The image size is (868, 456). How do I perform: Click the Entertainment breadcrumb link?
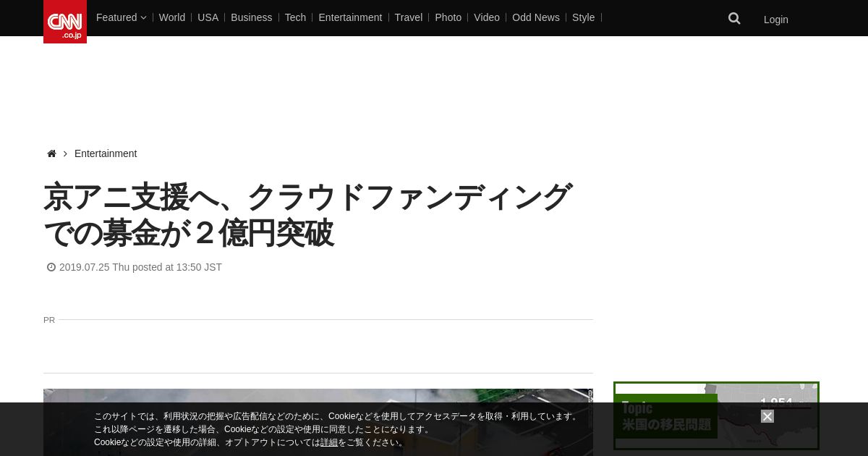tap(106, 153)
